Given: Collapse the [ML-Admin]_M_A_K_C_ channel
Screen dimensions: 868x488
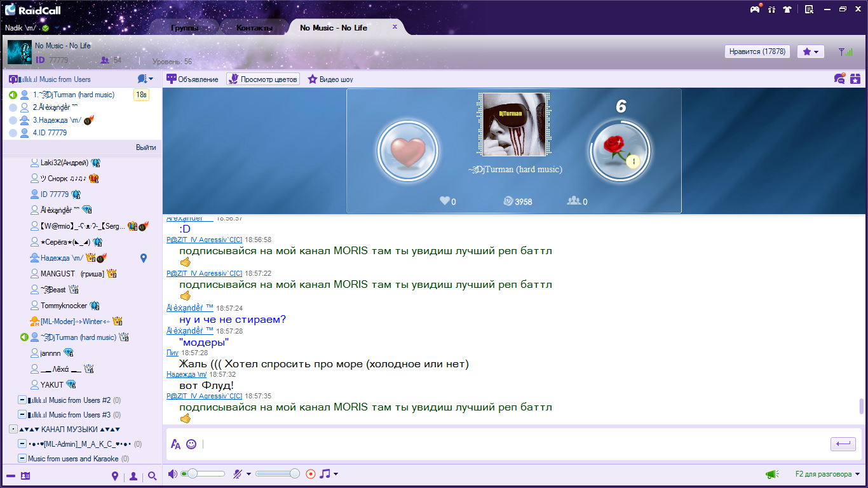Looking at the screenshot, I should [x=22, y=444].
